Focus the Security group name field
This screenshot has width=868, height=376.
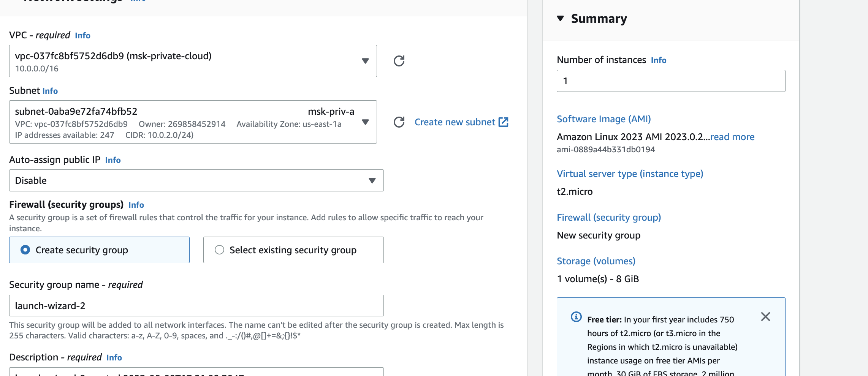(x=196, y=306)
